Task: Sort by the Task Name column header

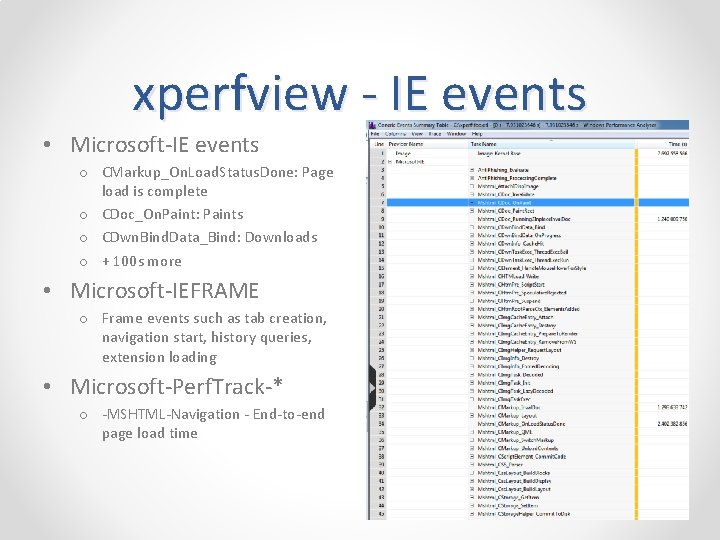Action: (x=484, y=144)
